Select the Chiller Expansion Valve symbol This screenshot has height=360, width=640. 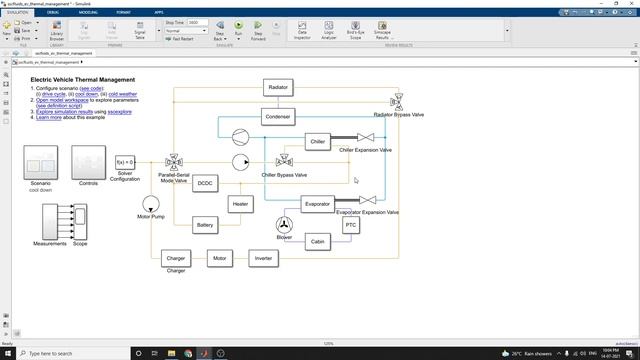[x=365, y=138]
